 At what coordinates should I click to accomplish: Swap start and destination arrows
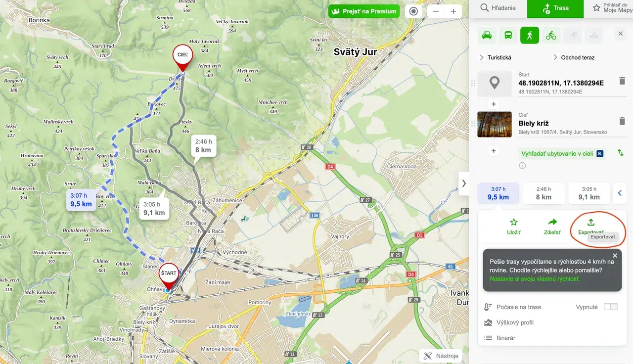tap(620, 153)
